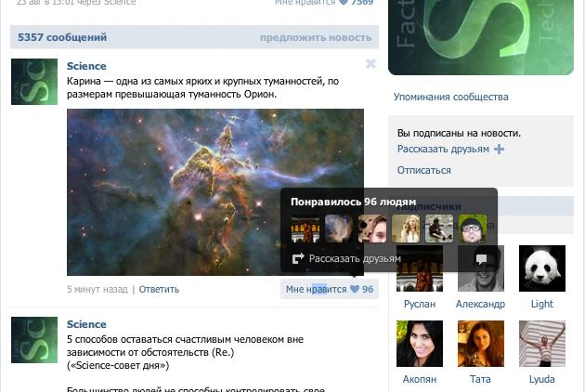Click the name Lyuda
The height and width of the screenshot is (392, 585).
point(542,379)
